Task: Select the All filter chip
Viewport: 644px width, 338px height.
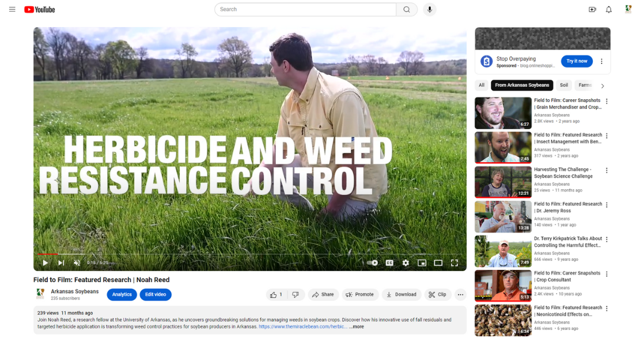Action: (481, 85)
